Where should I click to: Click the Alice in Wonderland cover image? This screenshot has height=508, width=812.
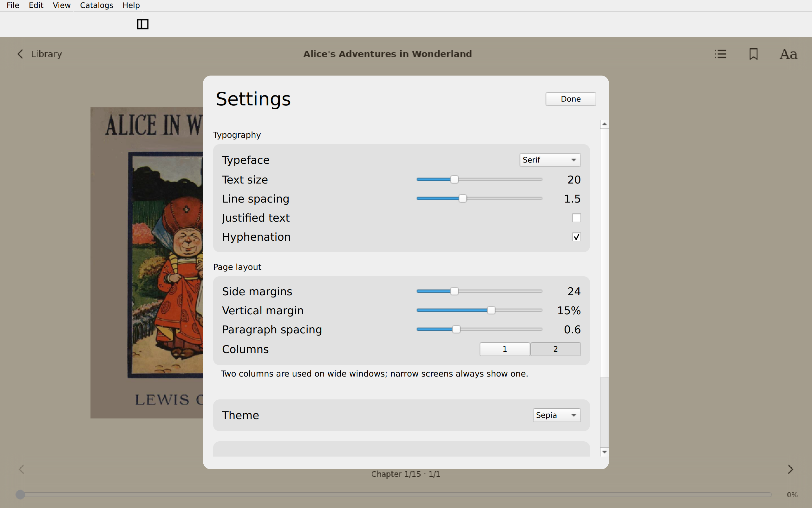point(147,263)
